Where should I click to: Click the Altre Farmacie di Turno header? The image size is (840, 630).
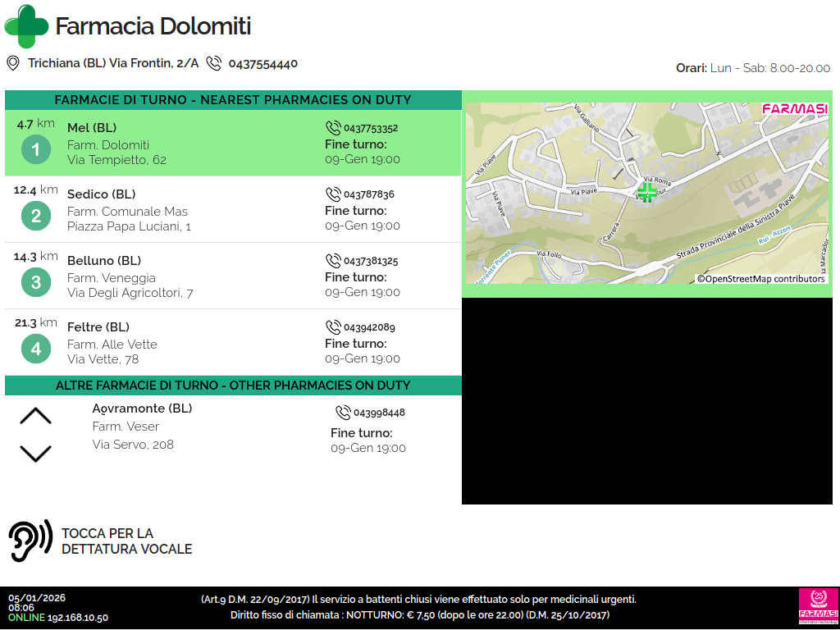pos(233,386)
